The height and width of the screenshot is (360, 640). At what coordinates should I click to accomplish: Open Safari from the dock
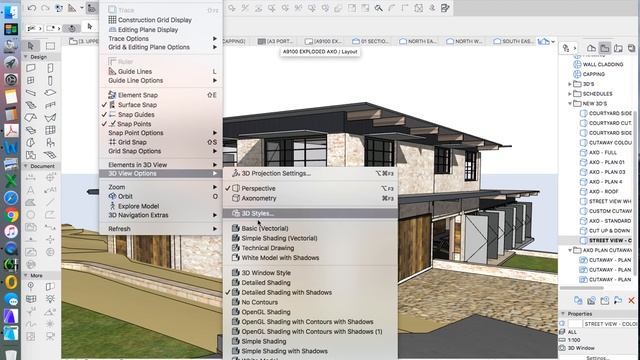click(11, 198)
